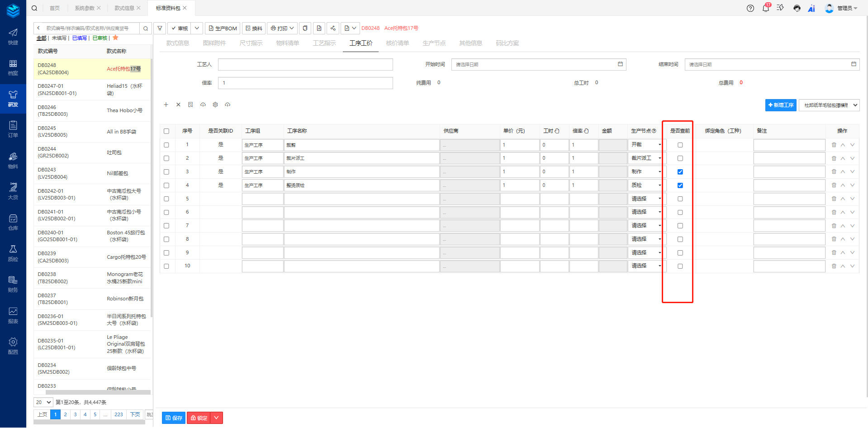Click the AI assistant icon
This screenshot has height=428, width=868.
pyautogui.click(x=811, y=8)
